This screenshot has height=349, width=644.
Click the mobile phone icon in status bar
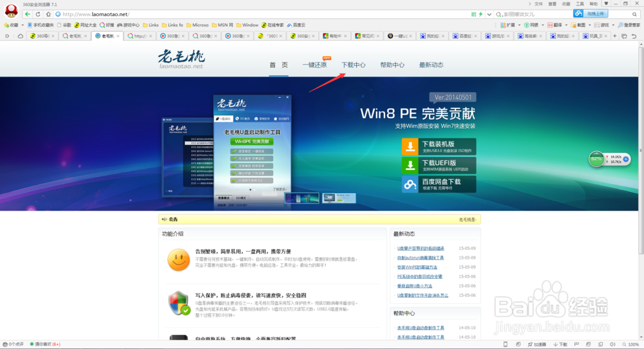(x=506, y=344)
